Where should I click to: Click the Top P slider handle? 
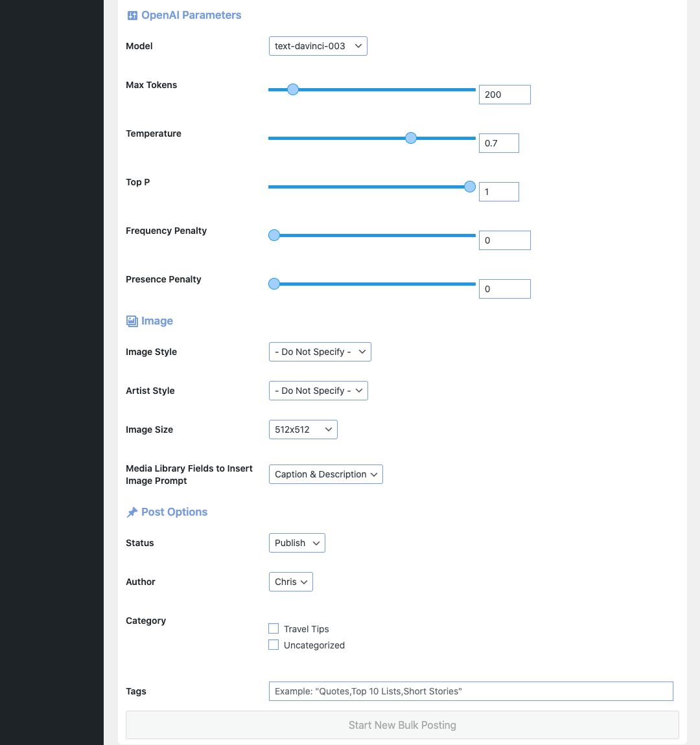[470, 187]
